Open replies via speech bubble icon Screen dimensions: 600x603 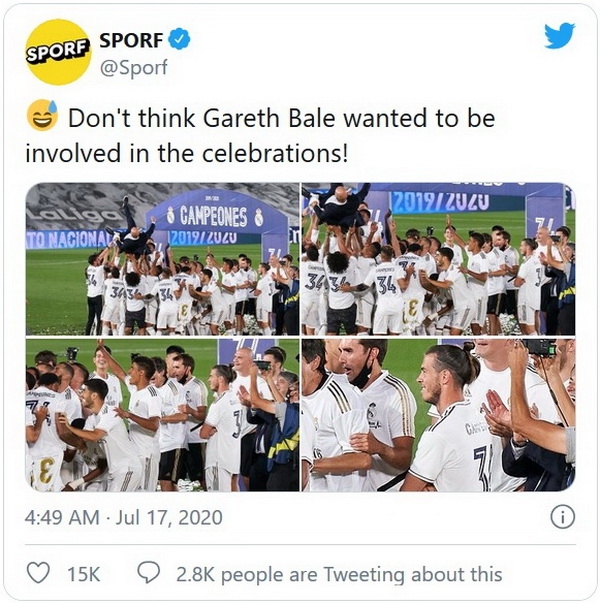pyautogui.click(x=149, y=573)
